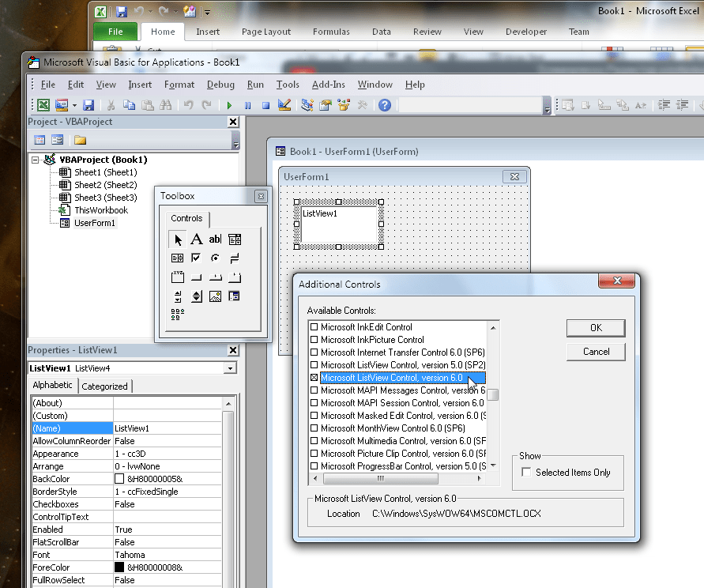Uncheck Microsoft ListView Control version 6.0 checkbox
Viewport: 704px width, 588px height.
click(x=314, y=377)
